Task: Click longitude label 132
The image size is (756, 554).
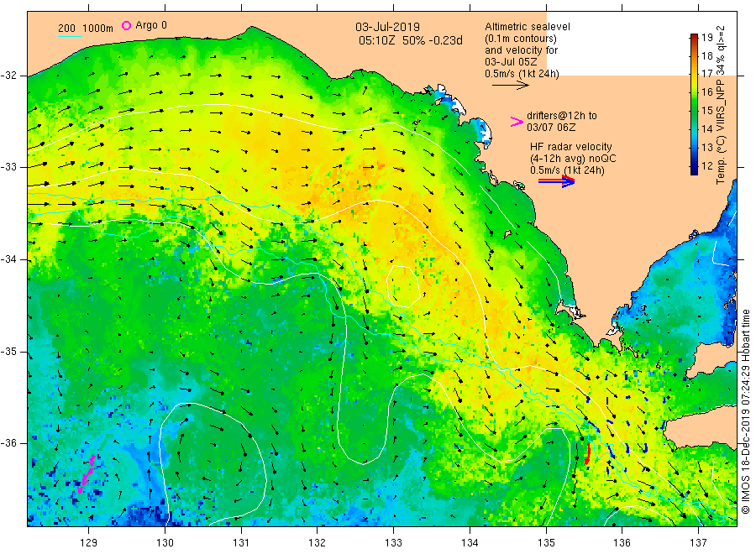Action: [318, 543]
